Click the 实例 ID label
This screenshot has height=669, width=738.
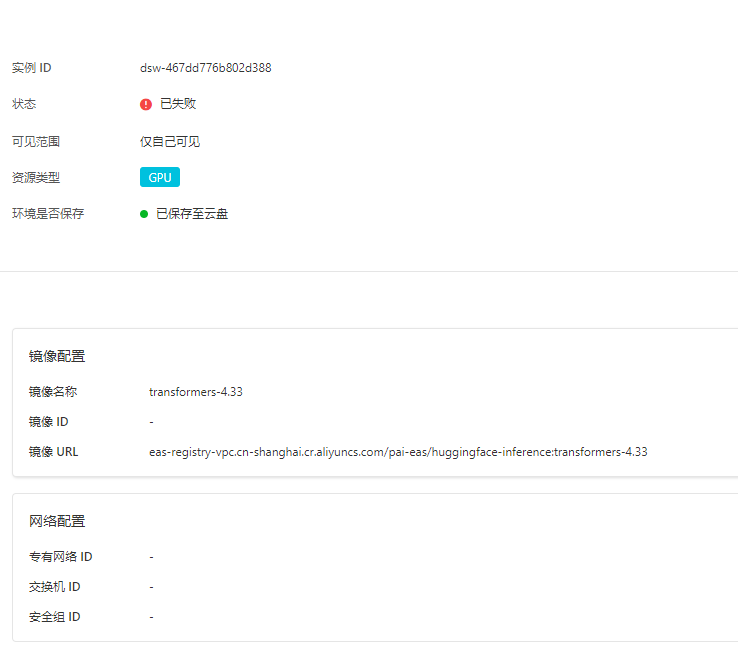(32, 68)
